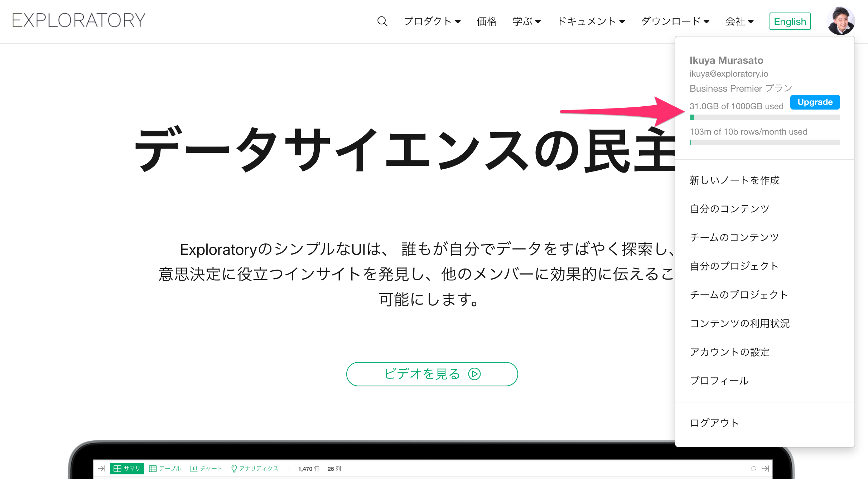Click the EXPLORATORY logo
This screenshot has width=868, height=479.
tap(79, 20)
